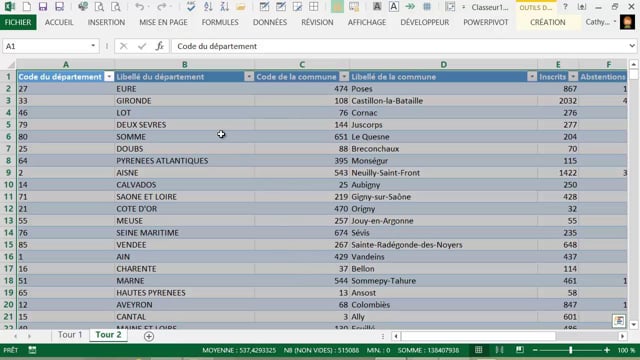This screenshot has width=640, height=360.
Task: Click the horizontal scrollbar right arrow
Action: [622, 336]
